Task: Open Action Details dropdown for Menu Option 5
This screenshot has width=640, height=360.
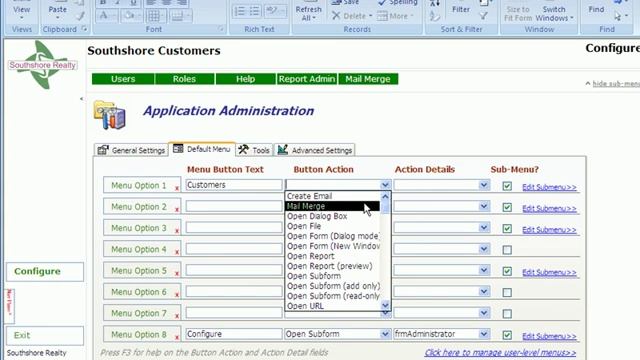Action: point(484,270)
